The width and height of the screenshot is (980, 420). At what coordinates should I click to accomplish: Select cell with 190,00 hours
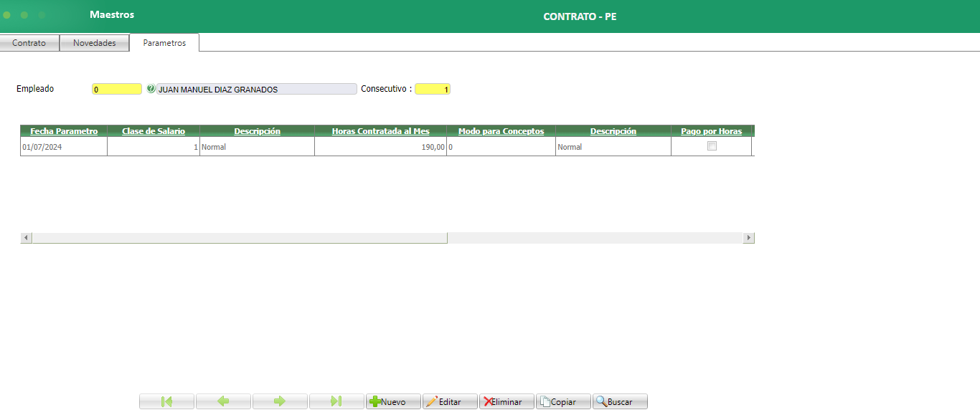[381, 146]
